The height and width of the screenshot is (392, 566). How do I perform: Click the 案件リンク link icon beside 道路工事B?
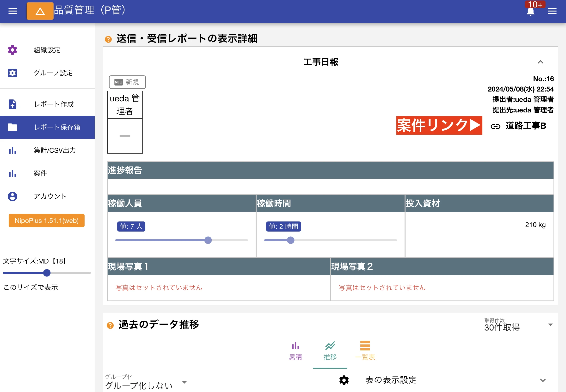496,126
